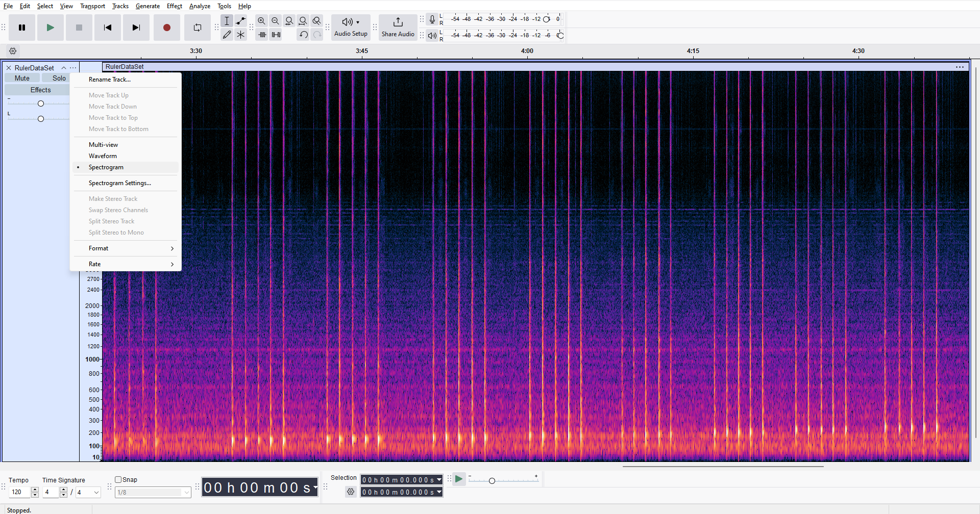The height and width of the screenshot is (514, 980).
Task: Increase tempo with stepper up arrow
Action: (35, 490)
